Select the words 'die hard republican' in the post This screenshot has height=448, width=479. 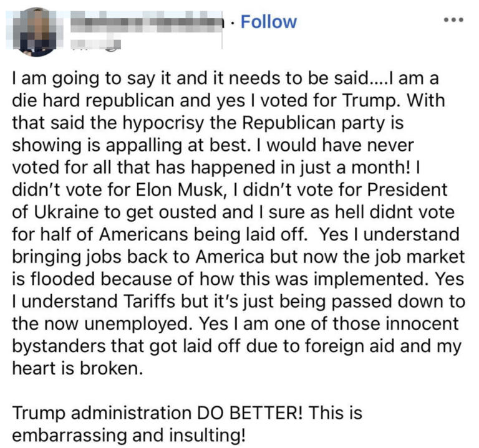[x=94, y=101]
